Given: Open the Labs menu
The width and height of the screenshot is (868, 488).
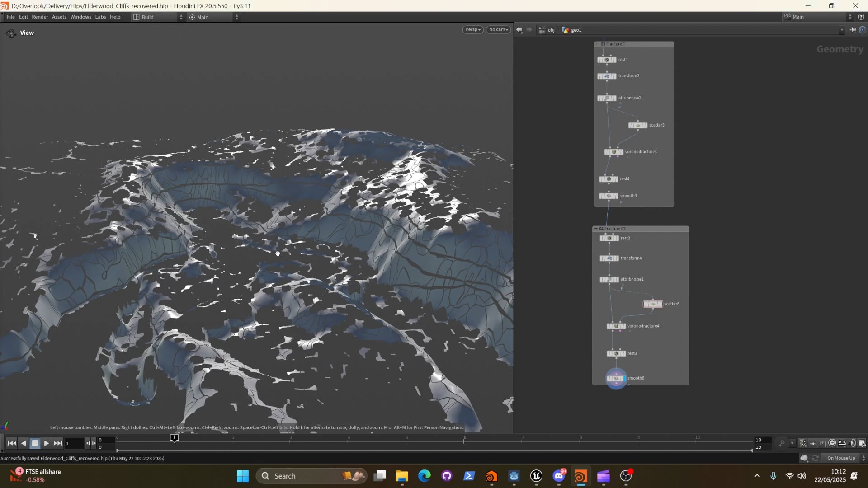Looking at the screenshot, I should pos(100,17).
